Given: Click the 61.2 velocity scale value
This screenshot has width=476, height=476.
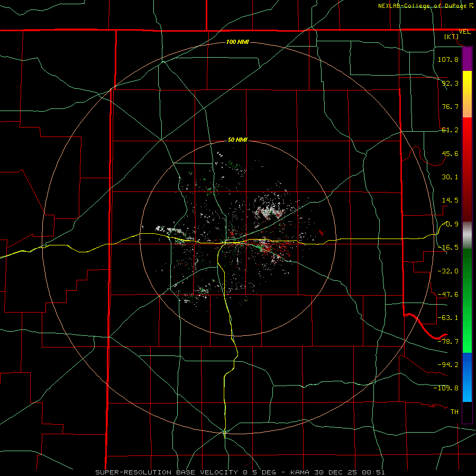Looking at the screenshot, I should pos(450,130).
